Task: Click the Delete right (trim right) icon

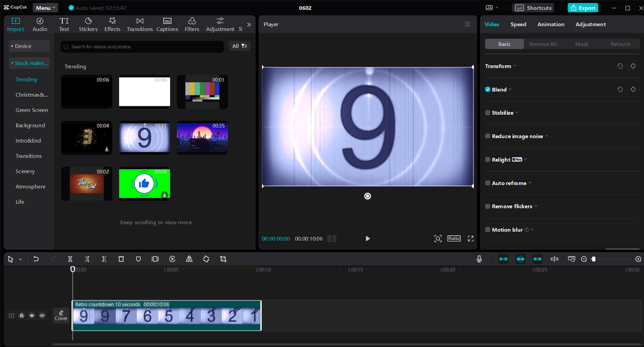Action: pyautogui.click(x=104, y=259)
